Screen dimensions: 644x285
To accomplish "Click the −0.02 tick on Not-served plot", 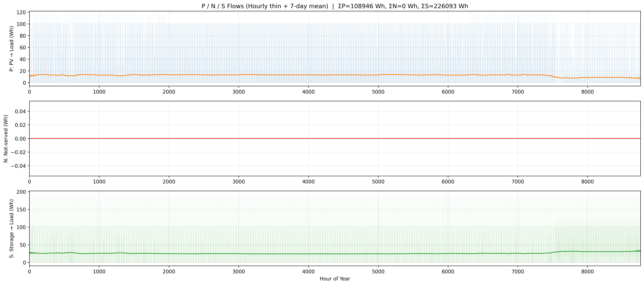I will (x=18, y=152).
